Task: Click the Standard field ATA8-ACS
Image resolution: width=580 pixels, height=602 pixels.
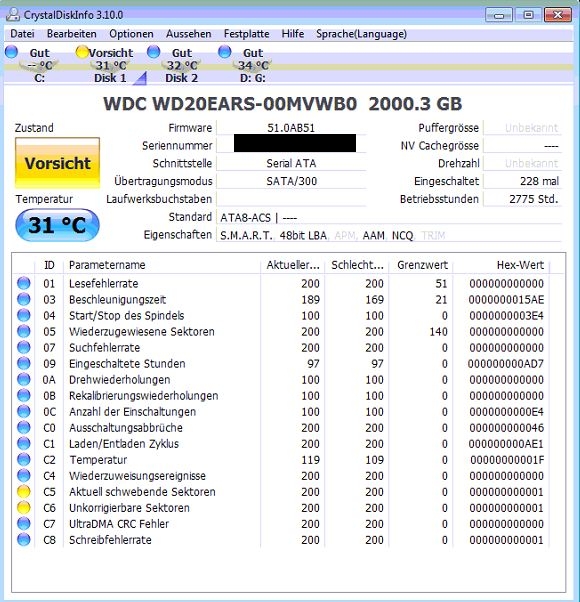Action: [388, 218]
